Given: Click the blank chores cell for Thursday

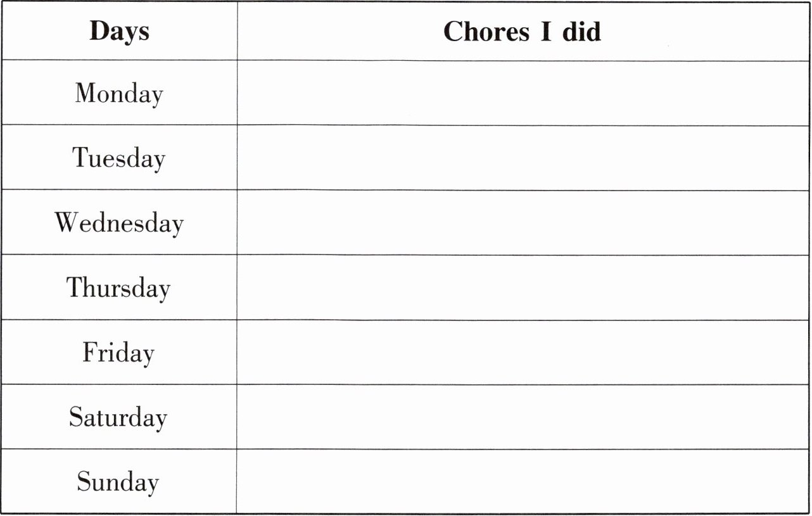Looking at the screenshot, I should click(523, 287).
